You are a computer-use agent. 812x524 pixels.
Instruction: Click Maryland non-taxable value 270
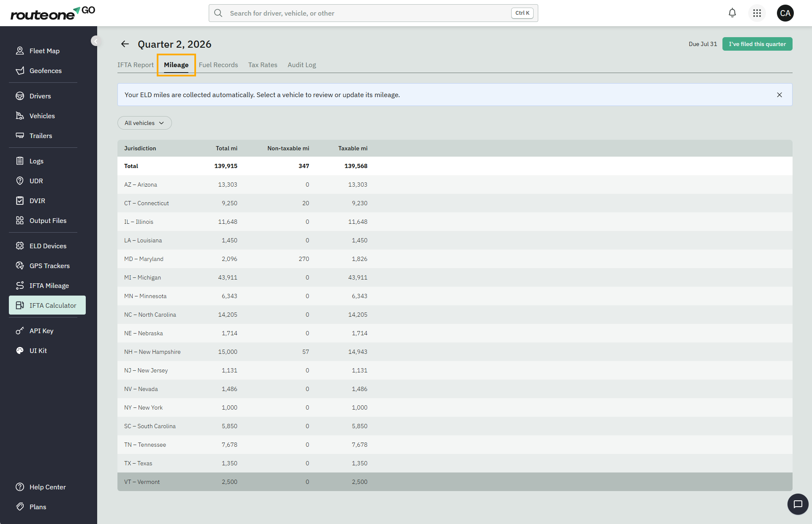point(304,259)
